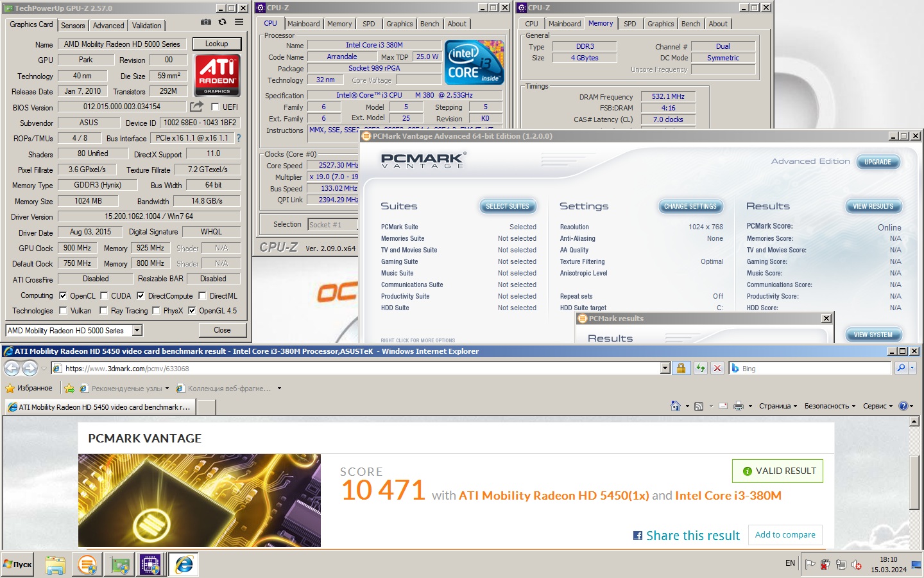
Task: Open the Рекомендуемые узлы favorites dropdown
Action: click(167, 389)
